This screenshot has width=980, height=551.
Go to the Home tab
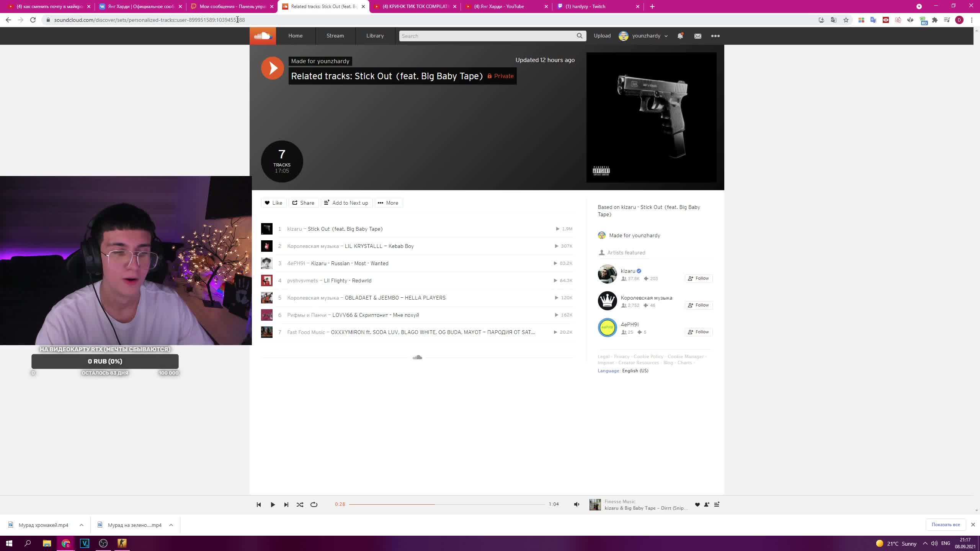click(x=296, y=36)
